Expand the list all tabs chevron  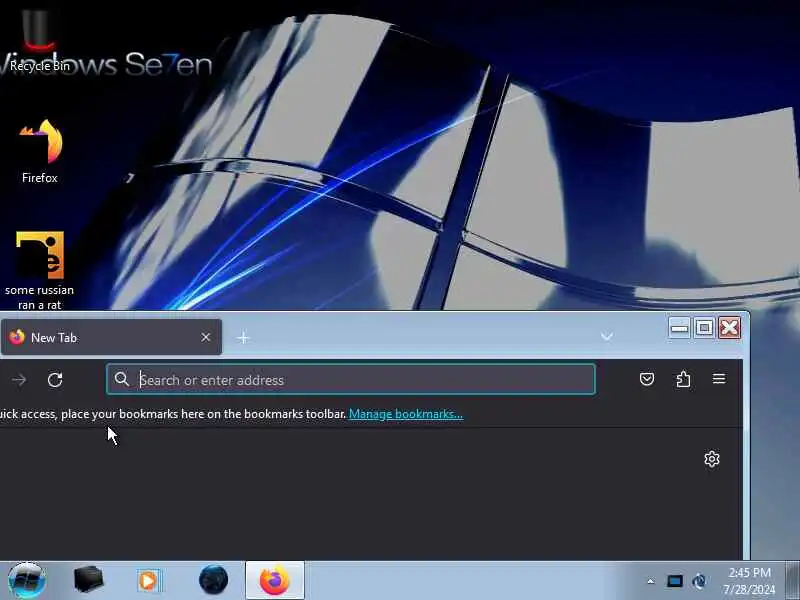pyautogui.click(x=607, y=337)
